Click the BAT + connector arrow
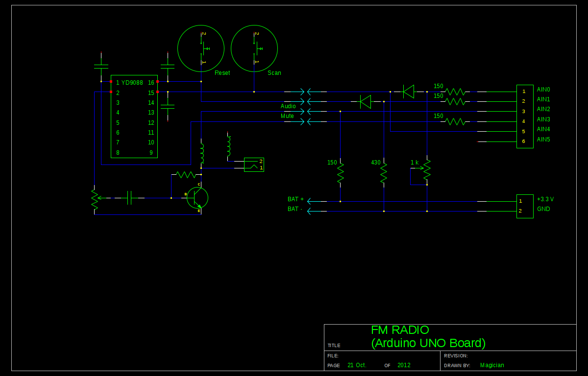The image size is (588, 376). (317, 201)
